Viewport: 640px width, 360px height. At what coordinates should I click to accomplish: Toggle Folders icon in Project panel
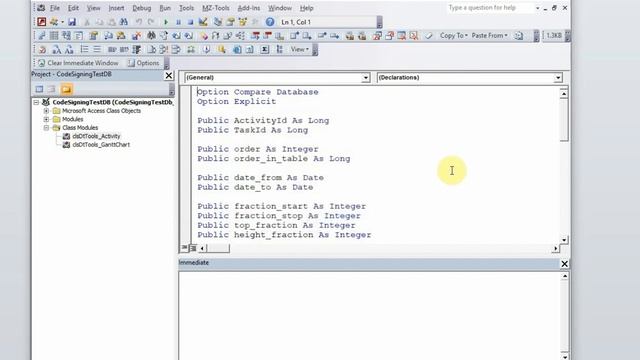66,89
